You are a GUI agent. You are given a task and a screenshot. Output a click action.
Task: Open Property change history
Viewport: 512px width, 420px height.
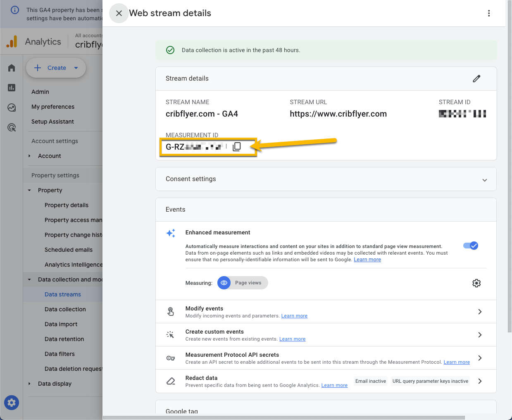click(73, 235)
